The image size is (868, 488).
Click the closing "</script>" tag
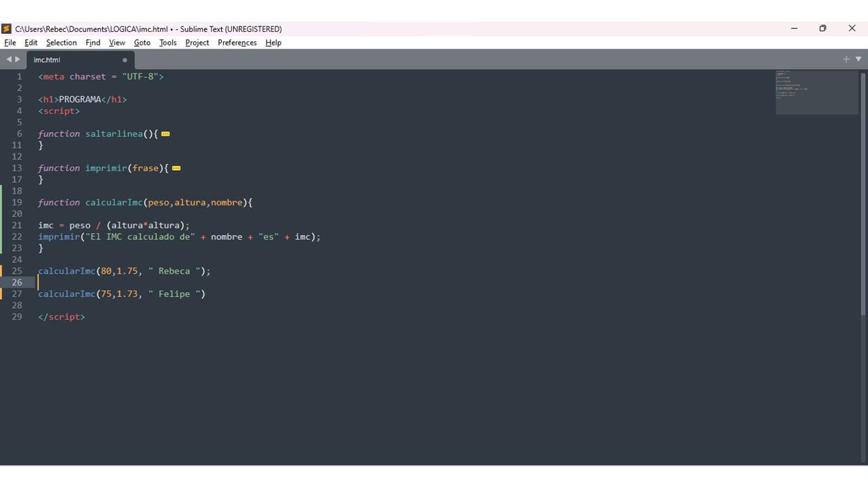pyautogui.click(x=62, y=317)
